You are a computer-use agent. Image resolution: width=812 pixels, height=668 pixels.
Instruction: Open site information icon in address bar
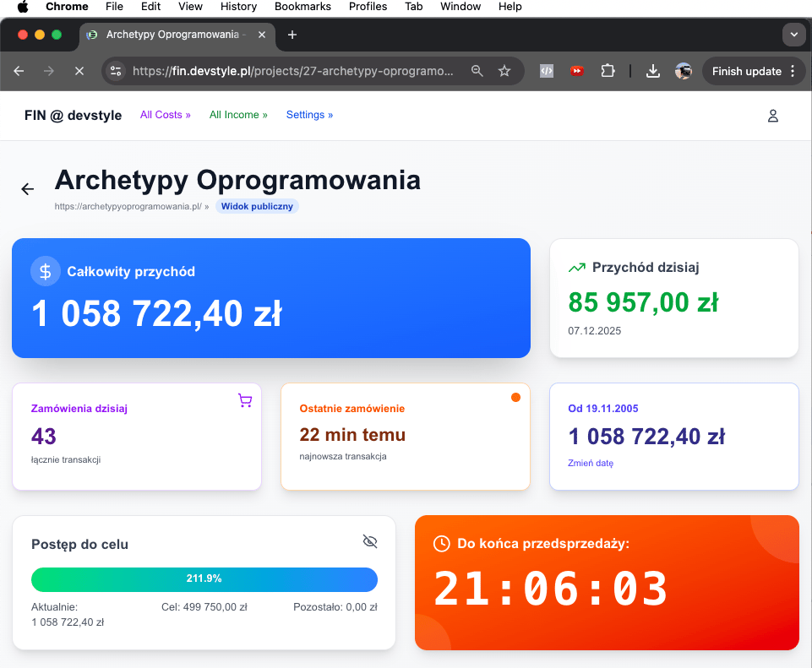pos(117,71)
